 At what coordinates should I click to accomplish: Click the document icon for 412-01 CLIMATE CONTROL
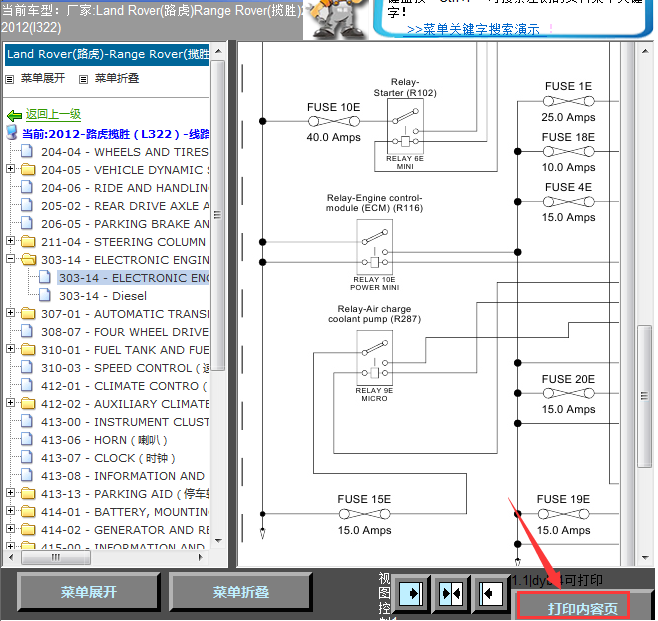pyautogui.click(x=27, y=385)
